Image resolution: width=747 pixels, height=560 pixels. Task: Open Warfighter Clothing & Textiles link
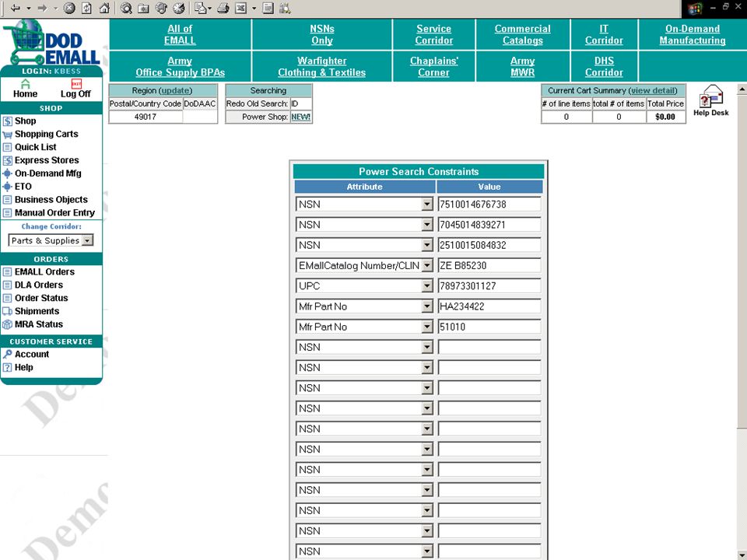pos(322,67)
